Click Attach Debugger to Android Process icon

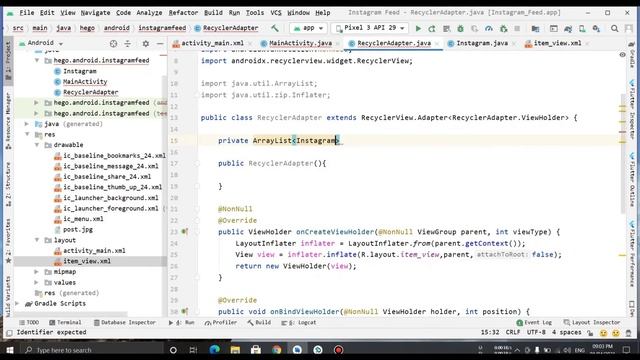coord(503,28)
